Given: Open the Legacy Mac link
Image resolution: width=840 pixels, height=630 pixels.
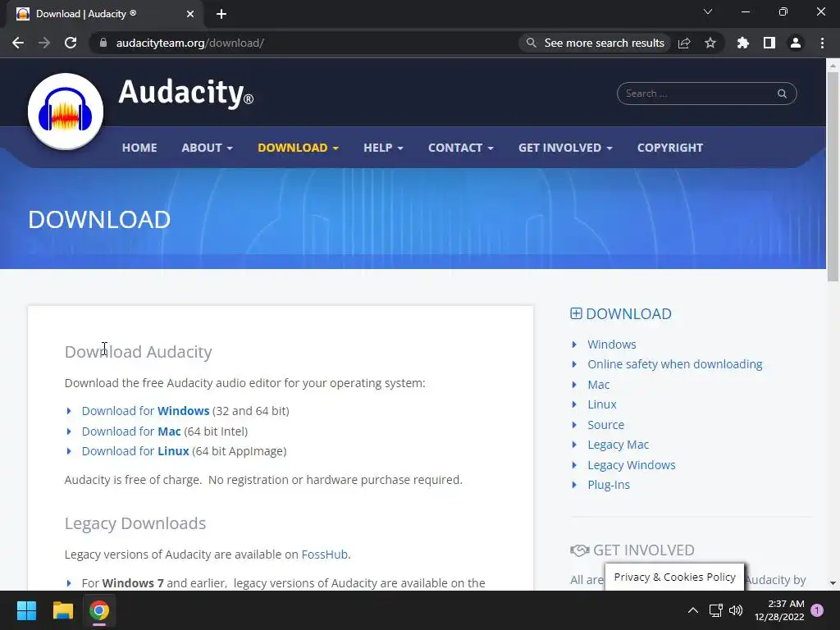Looking at the screenshot, I should point(619,445).
